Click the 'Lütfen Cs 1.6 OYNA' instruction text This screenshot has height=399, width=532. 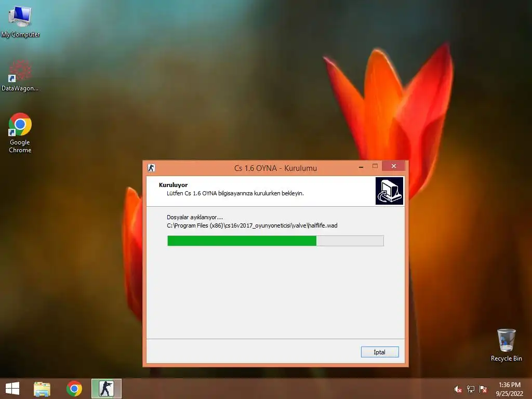[x=235, y=193]
